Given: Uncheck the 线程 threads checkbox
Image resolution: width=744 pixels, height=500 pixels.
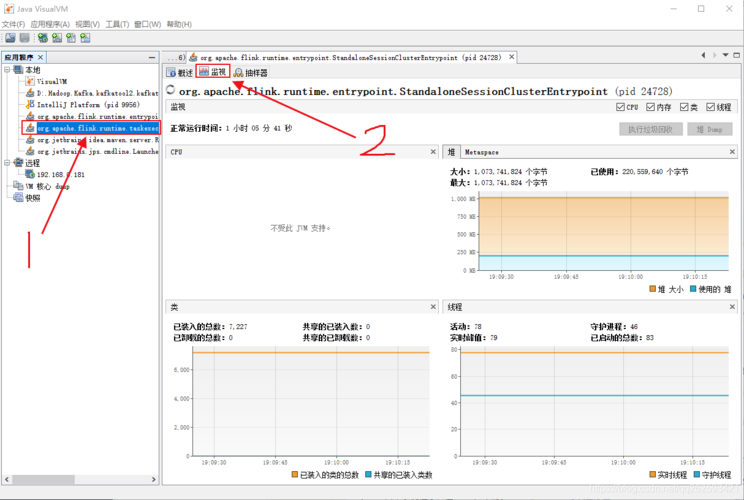Looking at the screenshot, I should pos(710,107).
